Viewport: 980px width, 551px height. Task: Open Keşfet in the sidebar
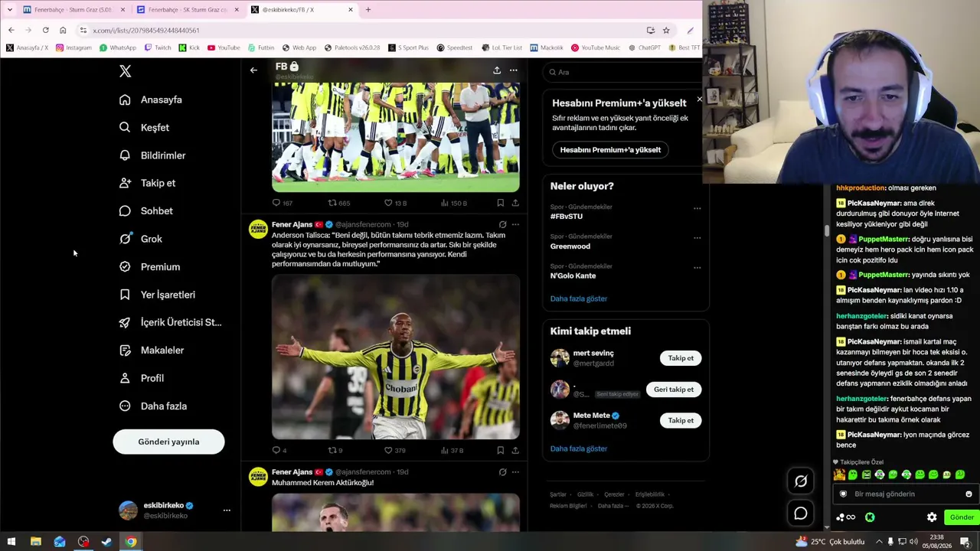144,128
